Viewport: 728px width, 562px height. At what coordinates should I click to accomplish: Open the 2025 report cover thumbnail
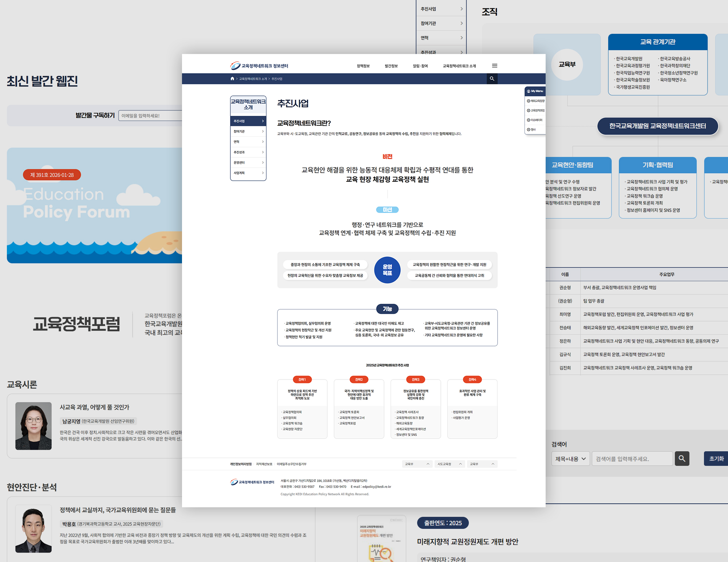[x=381, y=539]
